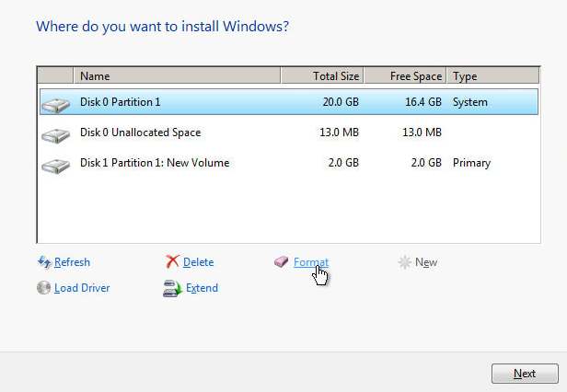
Task: Click the red X Delete icon
Action: (172, 261)
